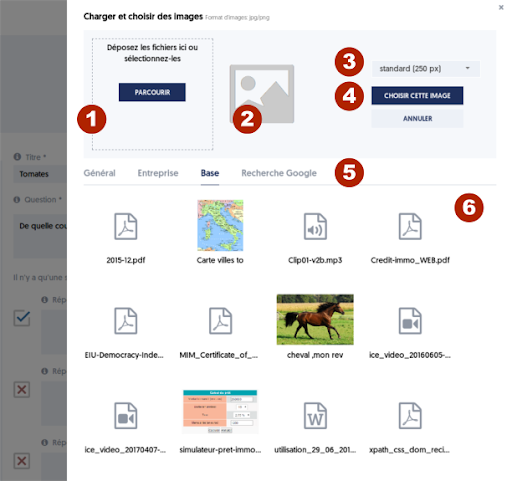
Task: Click the Parcourir button
Action: click(x=152, y=92)
